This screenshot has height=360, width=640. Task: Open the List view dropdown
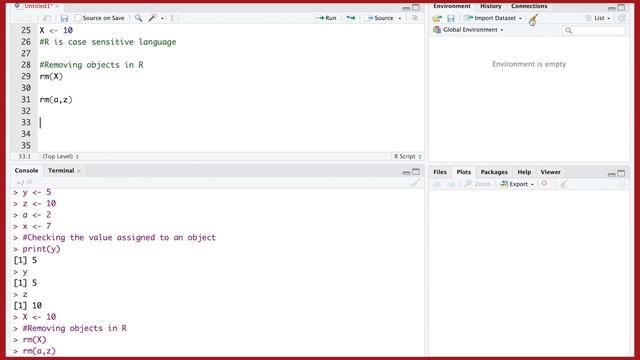(598, 18)
